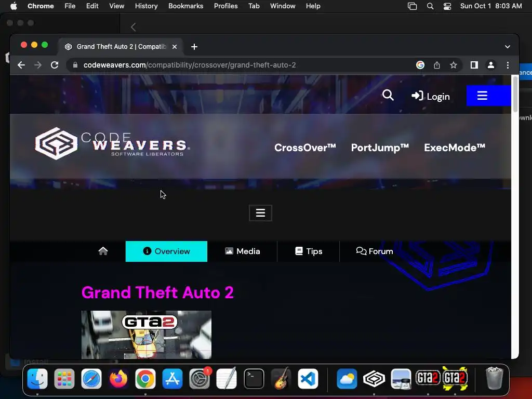This screenshot has height=399, width=532.
Task: Open the Profiles menu
Action: (225, 6)
